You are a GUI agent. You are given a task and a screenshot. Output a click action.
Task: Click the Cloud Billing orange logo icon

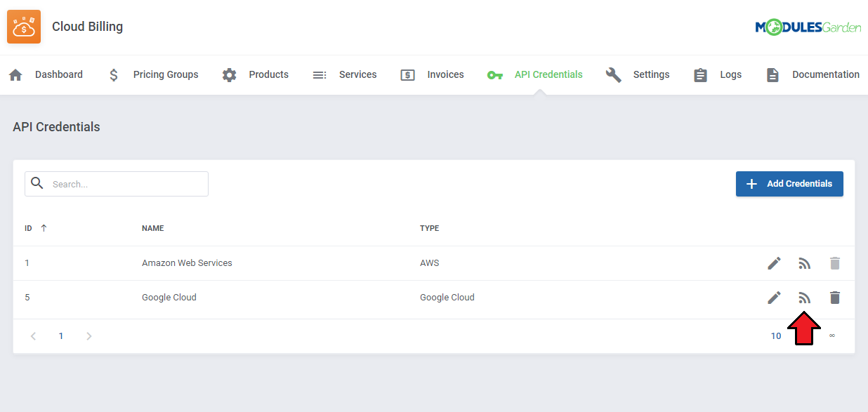[x=24, y=27]
